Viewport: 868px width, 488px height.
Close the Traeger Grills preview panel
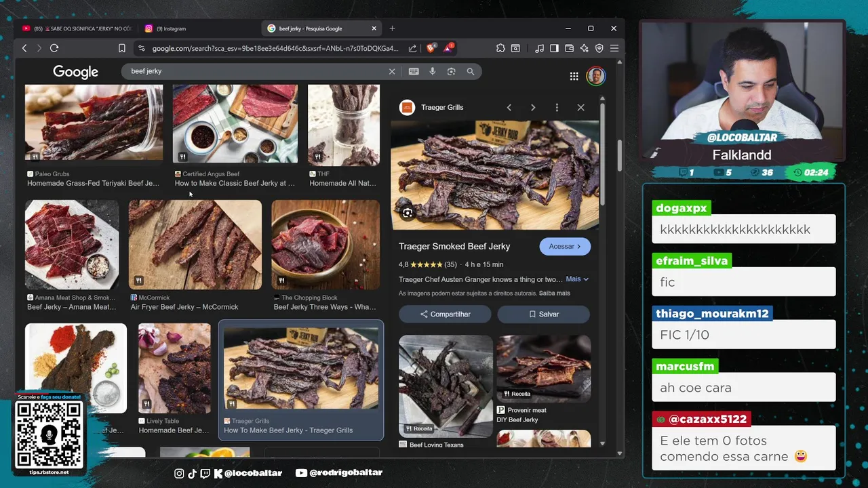click(580, 107)
